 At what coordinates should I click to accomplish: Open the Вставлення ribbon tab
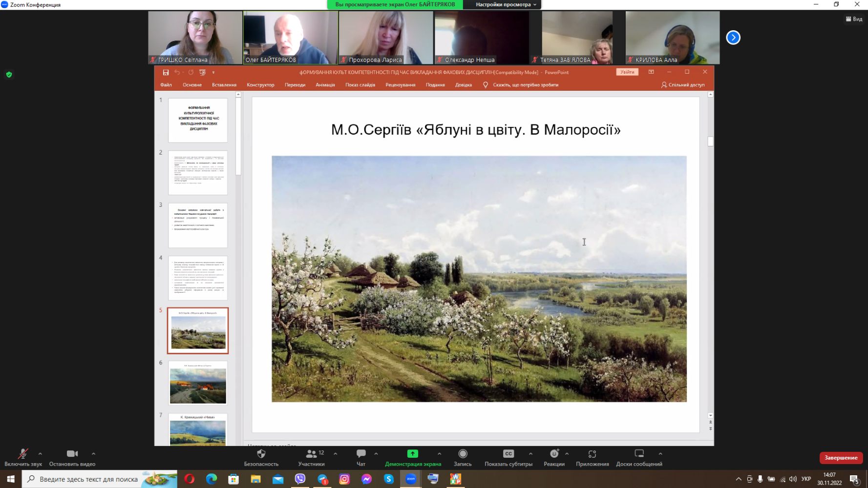224,85
